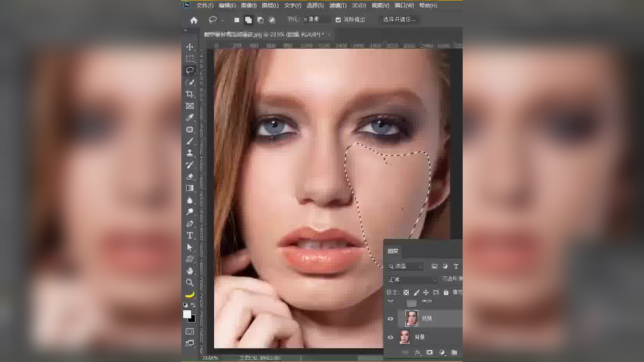Change the screen mode
Viewport: 644px width, 362px height.
pos(190,343)
